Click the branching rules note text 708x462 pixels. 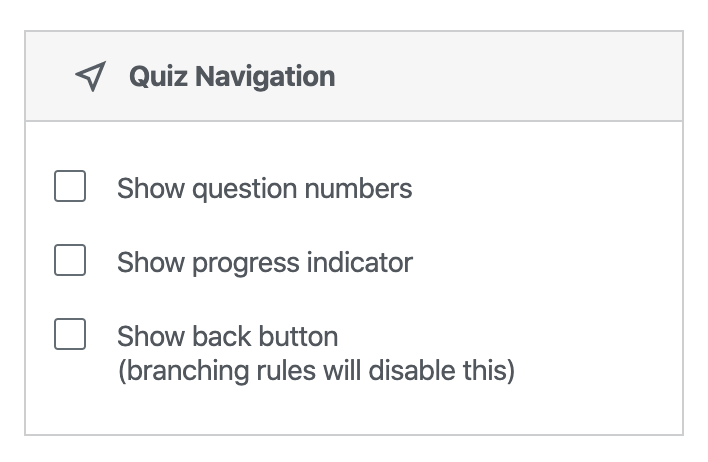pos(316,372)
